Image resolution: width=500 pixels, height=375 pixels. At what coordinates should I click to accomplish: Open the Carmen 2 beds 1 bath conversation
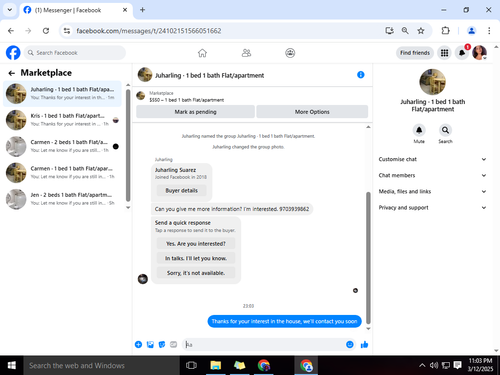pos(62,146)
